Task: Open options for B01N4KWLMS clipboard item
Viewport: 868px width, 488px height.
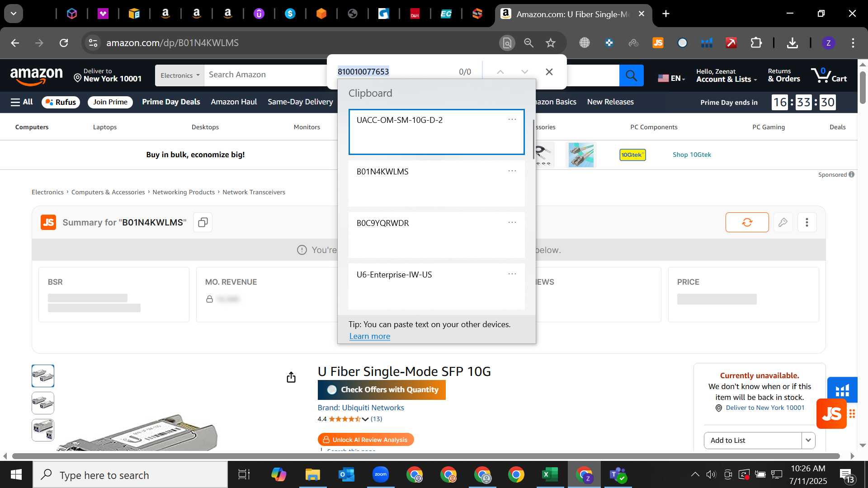Action: coord(512,171)
